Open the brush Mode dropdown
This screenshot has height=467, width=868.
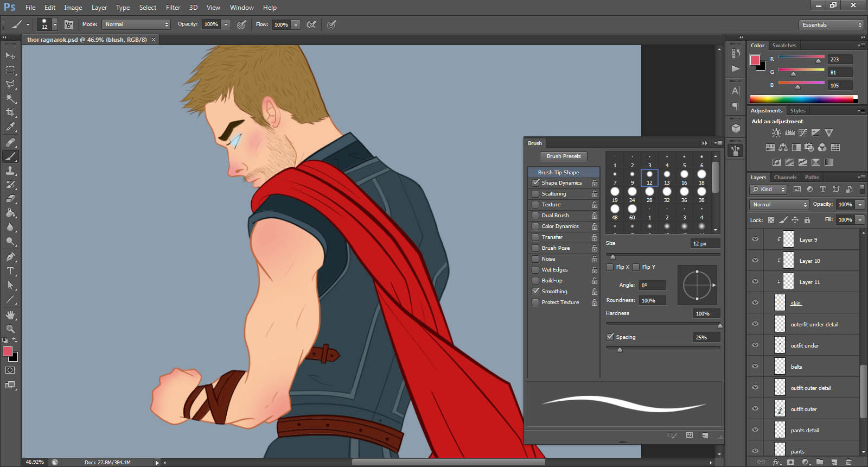tap(136, 24)
